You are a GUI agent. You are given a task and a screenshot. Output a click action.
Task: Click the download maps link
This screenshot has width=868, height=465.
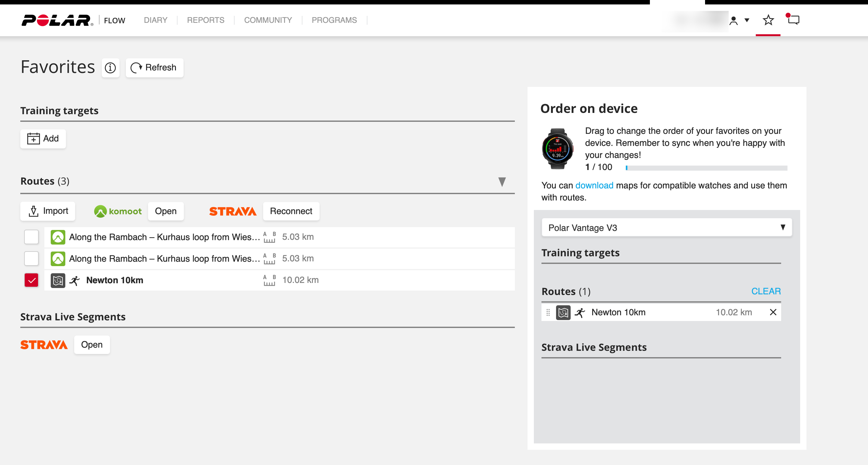594,186
